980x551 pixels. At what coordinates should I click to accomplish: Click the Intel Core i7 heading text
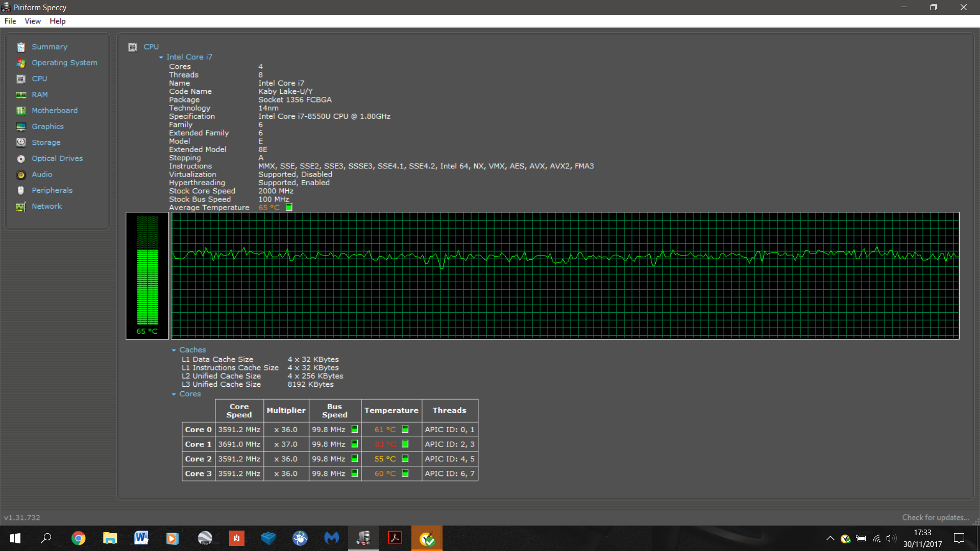[189, 57]
